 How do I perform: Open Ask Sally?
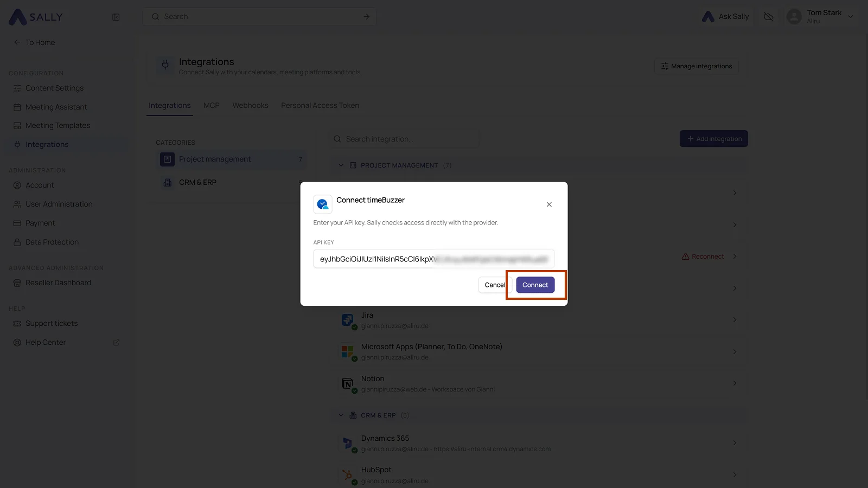pos(725,17)
